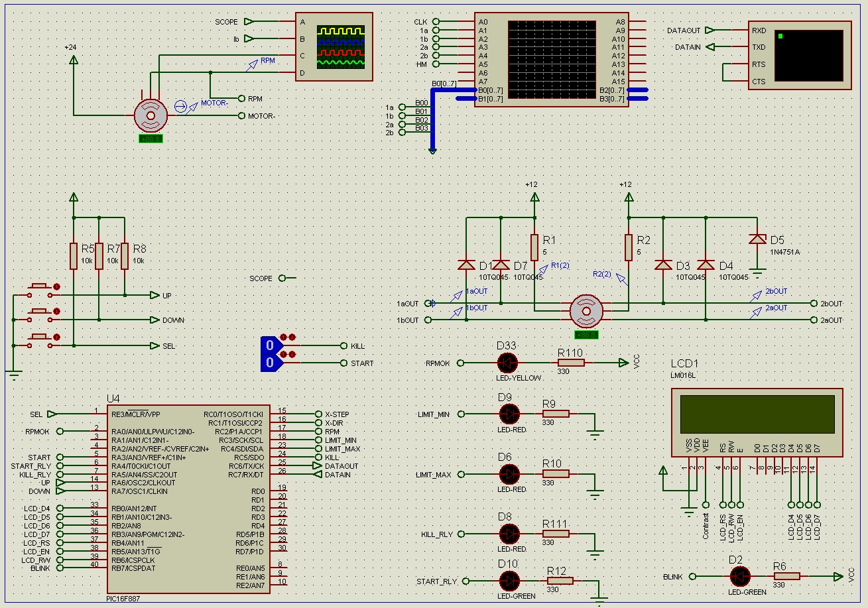Select the logic analyzer grid display
Screen dimensions: 868x608
pos(552,60)
